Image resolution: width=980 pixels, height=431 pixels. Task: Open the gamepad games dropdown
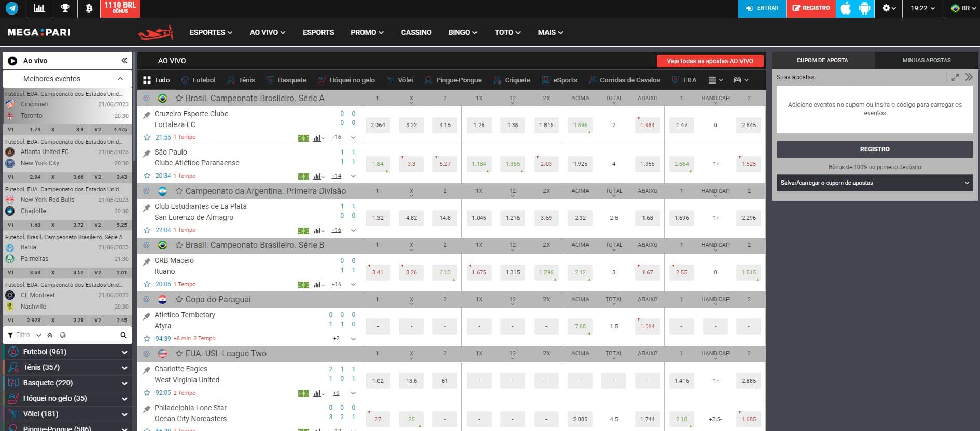[x=741, y=80]
